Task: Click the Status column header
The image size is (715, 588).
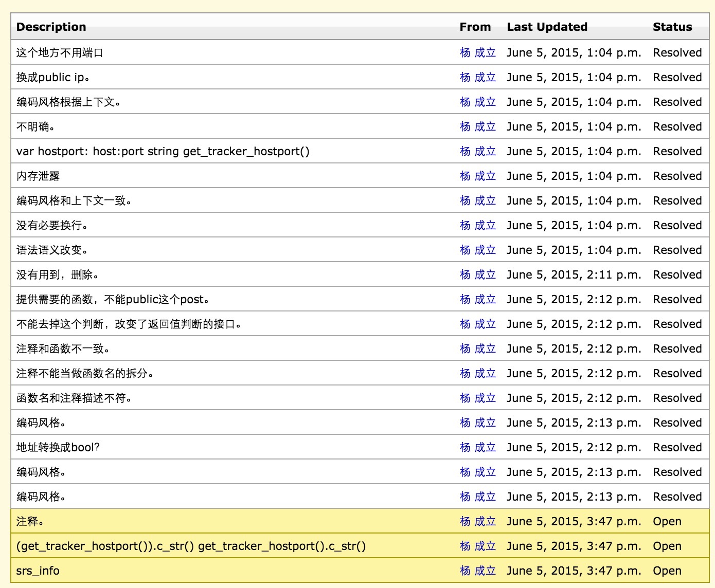Action: [x=672, y=27]
